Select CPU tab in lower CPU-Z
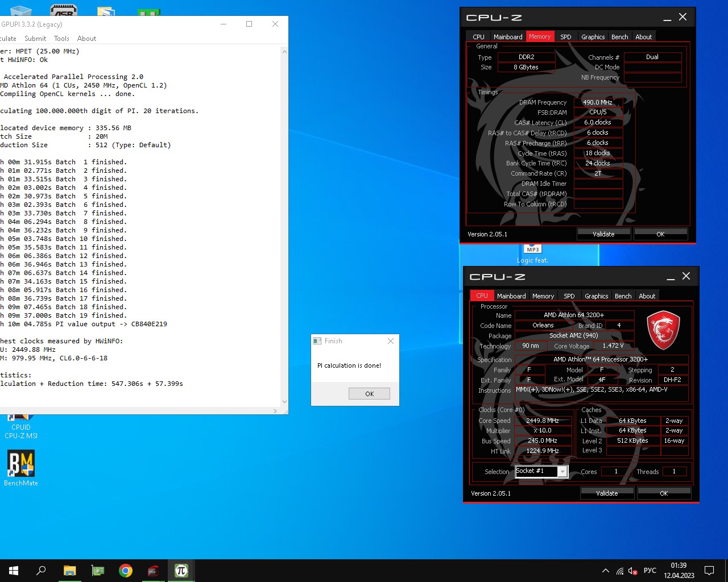 [482, 296]
